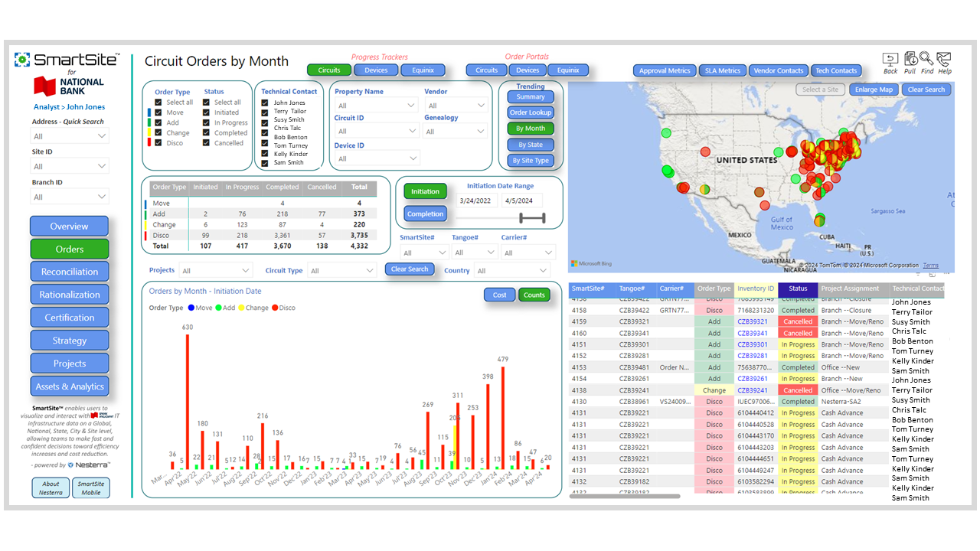Click the table horizontal scrollbar
This screenshot has width=980, height=551.
point(626,496)
